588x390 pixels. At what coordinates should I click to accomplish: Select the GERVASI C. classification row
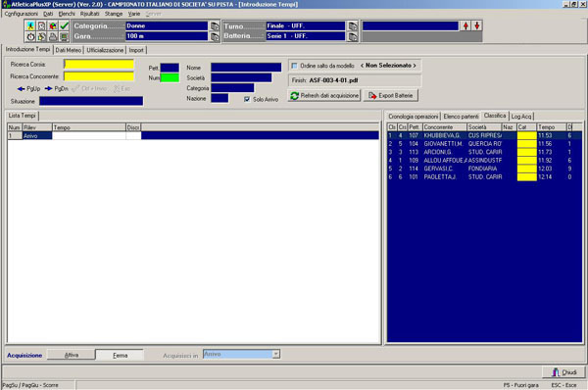tap(484, 169)
